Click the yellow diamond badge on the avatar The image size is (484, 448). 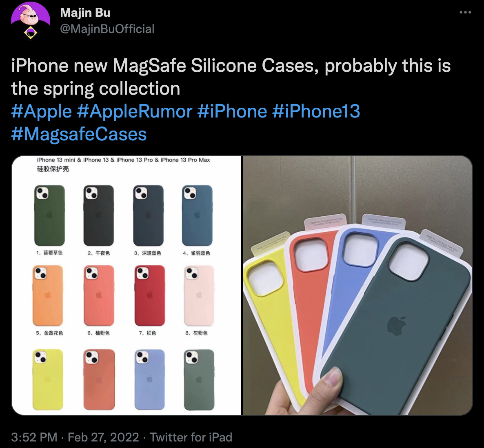30,33
